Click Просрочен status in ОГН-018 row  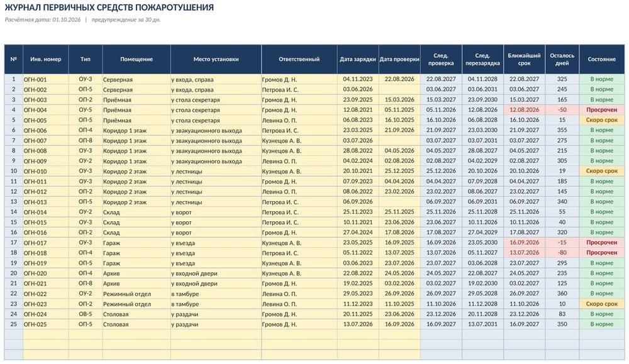coord(602,253)
